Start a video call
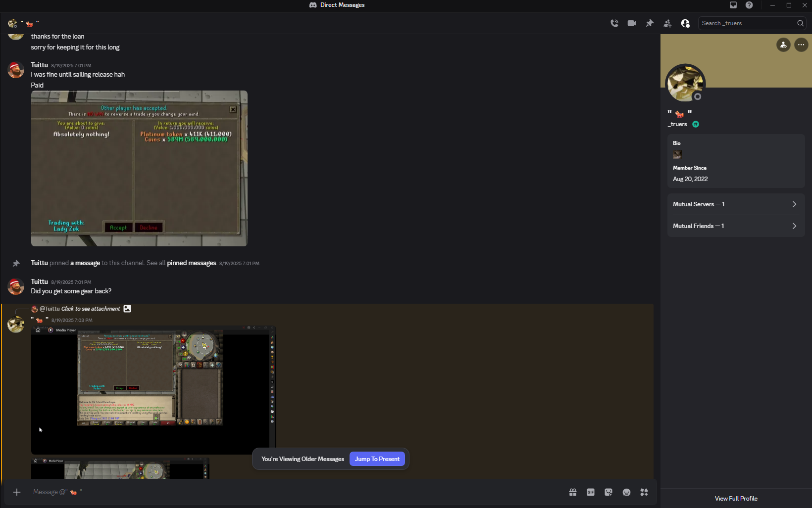 pyautogui.click(x=632, y=23)
